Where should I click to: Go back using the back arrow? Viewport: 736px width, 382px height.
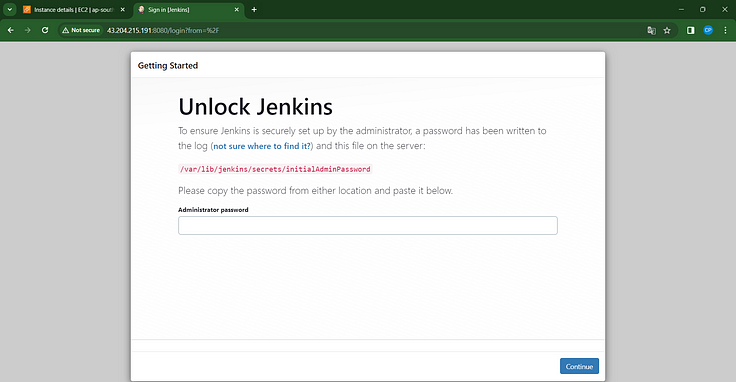(10, 30)
